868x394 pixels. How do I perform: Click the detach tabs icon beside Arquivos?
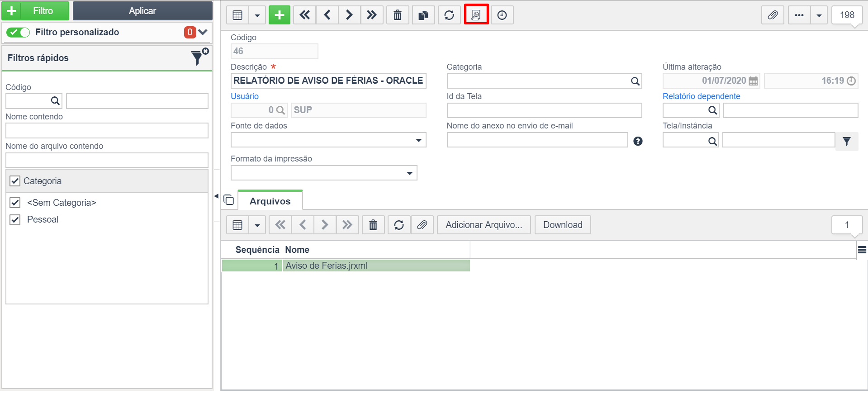[x=229, y=200]
